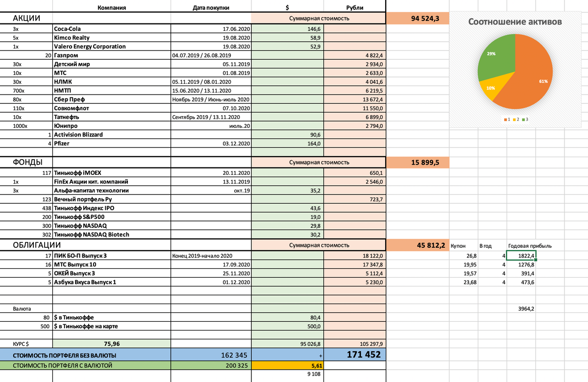This screenshot has height=382, width=588.
Task: Click the 9 108 value cell
Action: [288, 374]
